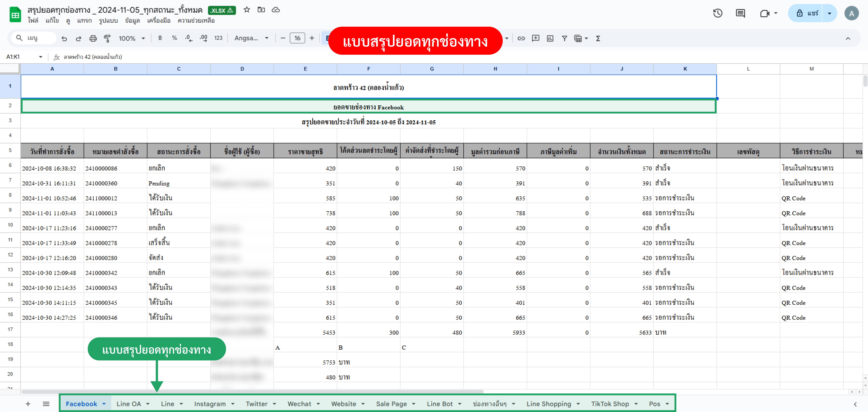This screenshot has width=868, height=412.
Task: Select the paint format tool
Action: (x=107, y=38)
